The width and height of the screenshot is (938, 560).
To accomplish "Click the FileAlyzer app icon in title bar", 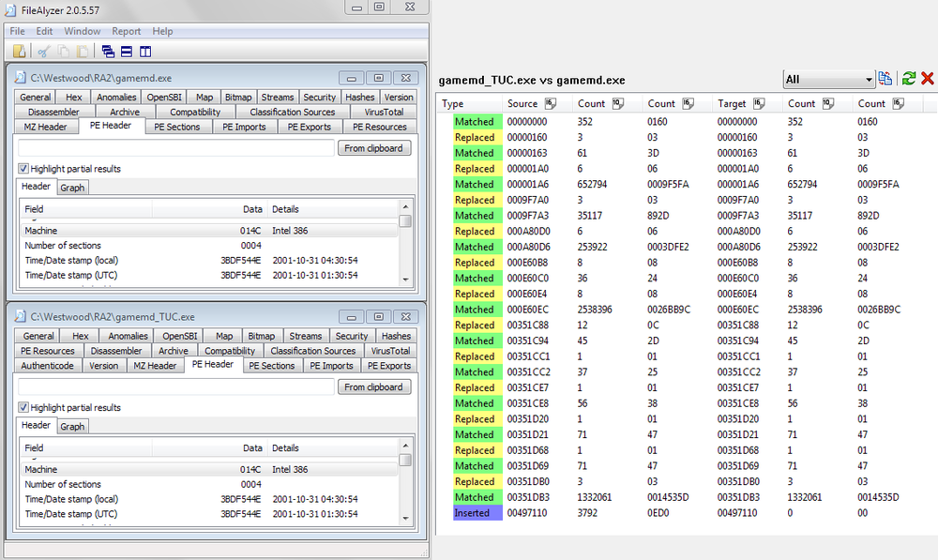I will (x=10, y=10).
